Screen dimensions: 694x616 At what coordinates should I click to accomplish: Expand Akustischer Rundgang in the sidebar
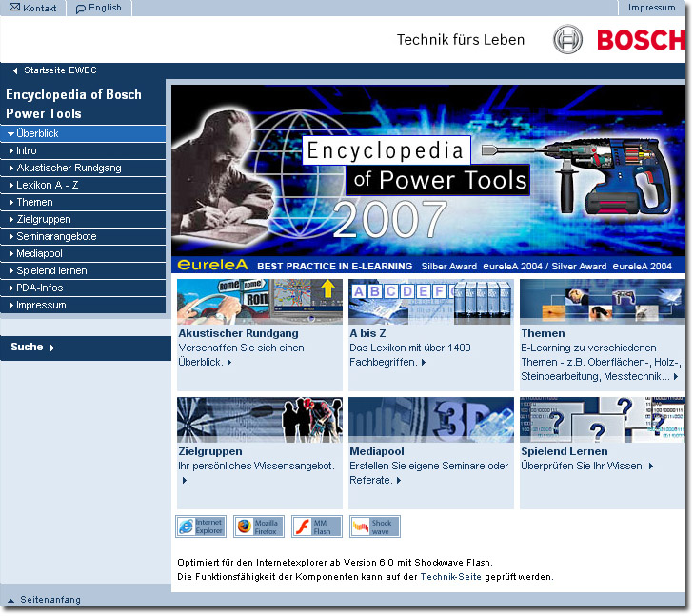click(11, 169)
